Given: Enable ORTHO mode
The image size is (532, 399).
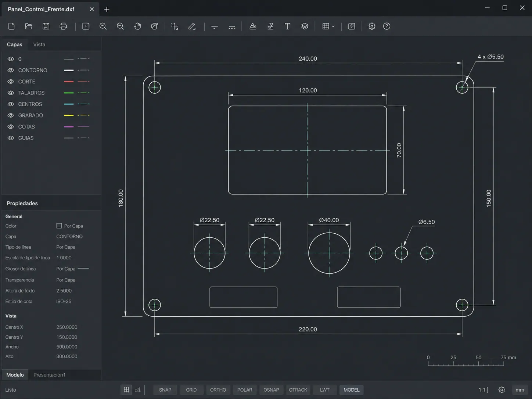Looking at the screenshot, I should tap(218, 390).
